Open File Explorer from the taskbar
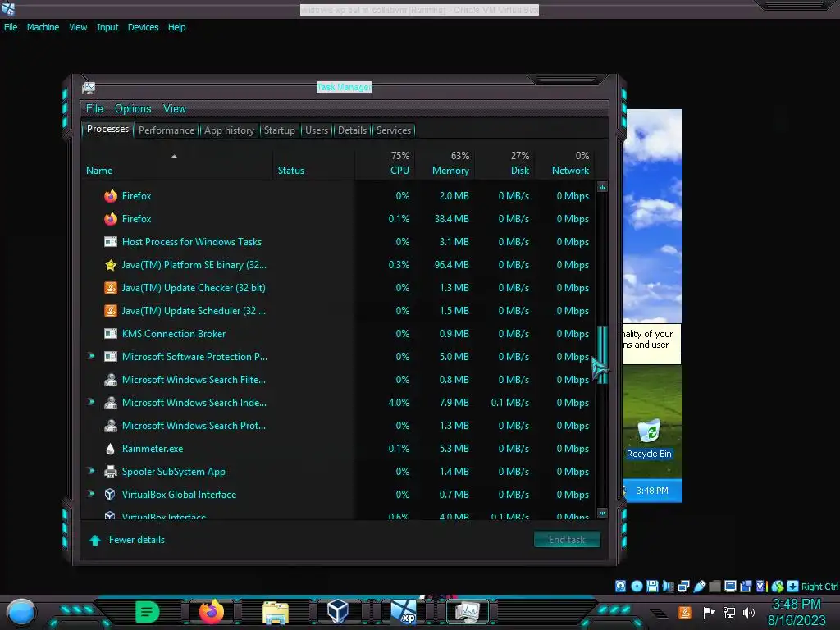 click(x=276, y=612)
